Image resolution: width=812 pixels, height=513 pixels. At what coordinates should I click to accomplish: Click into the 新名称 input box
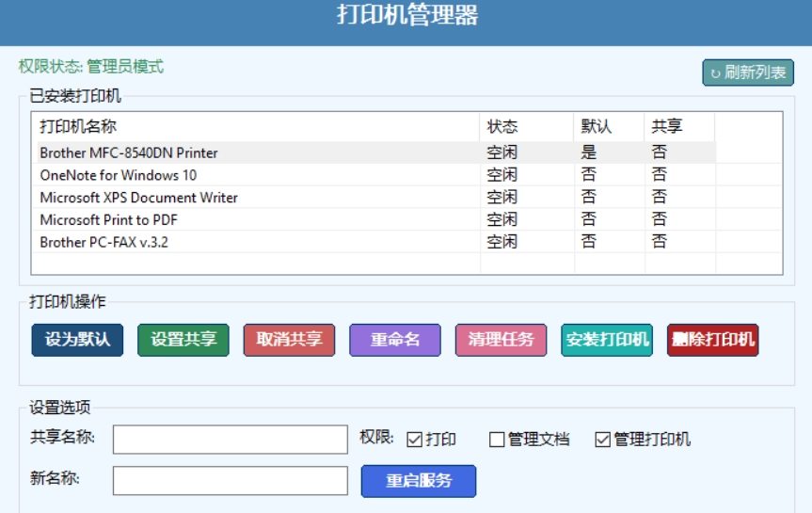[x=231, y=480]
